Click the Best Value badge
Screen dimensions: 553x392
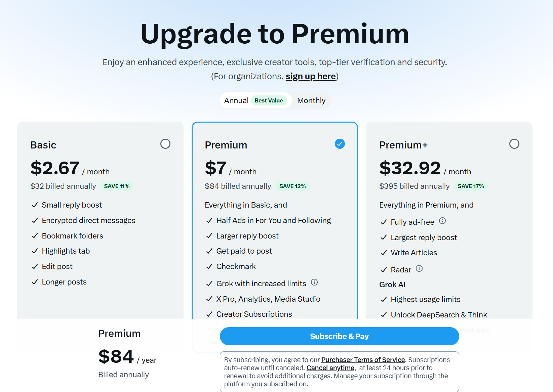269,100
